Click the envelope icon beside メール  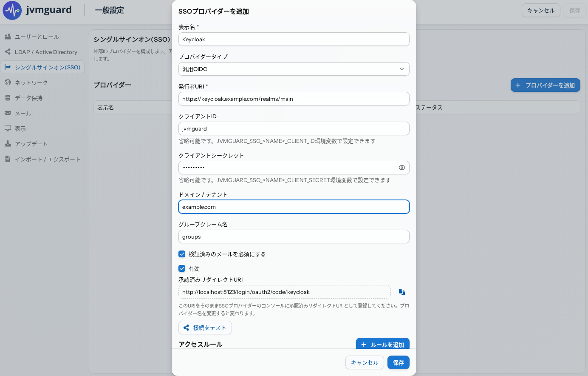click(x=8, y=113)
